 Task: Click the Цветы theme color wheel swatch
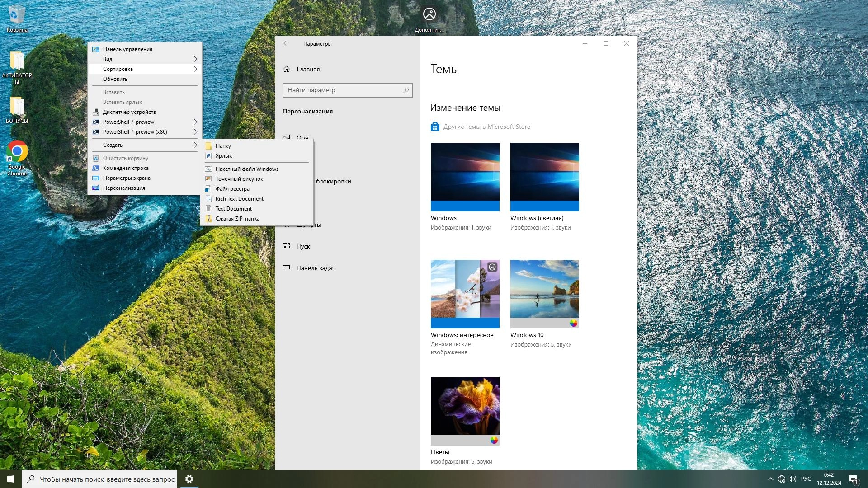(x=494, y=440)
